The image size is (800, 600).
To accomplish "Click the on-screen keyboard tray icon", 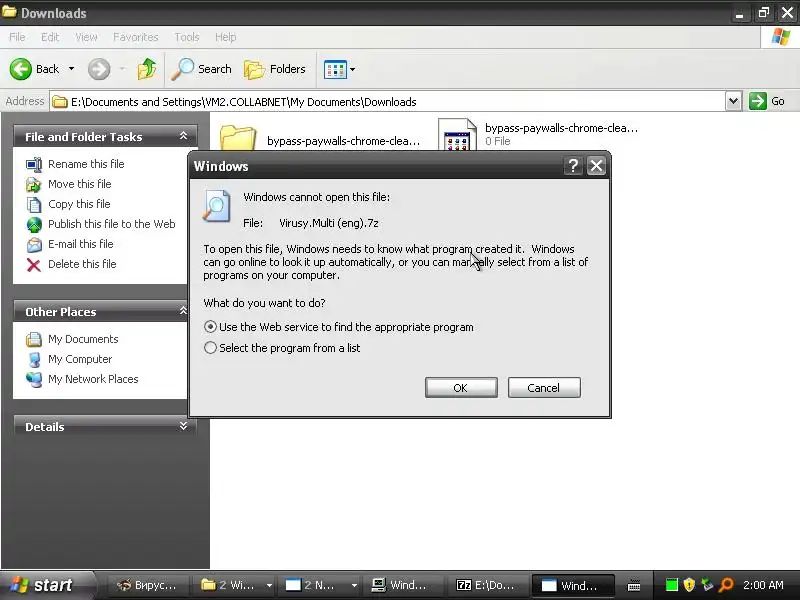I will pos(634,585).
